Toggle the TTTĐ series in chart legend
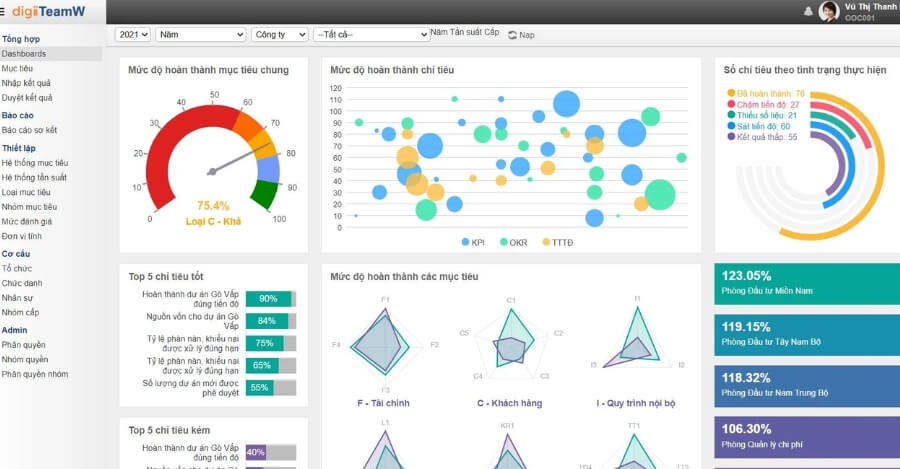Screen dimensions: 900x469 click(x=555, y=242)
